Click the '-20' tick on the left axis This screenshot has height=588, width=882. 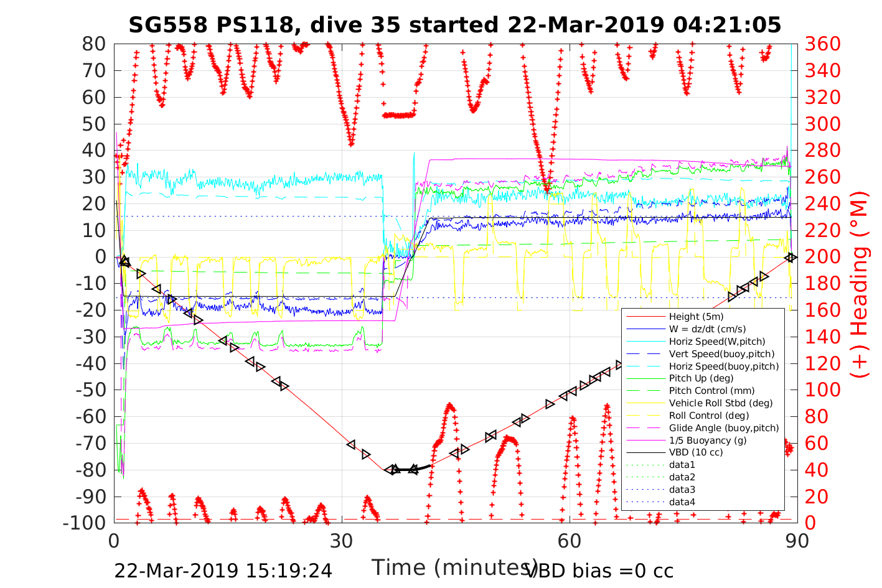point(91,310)
